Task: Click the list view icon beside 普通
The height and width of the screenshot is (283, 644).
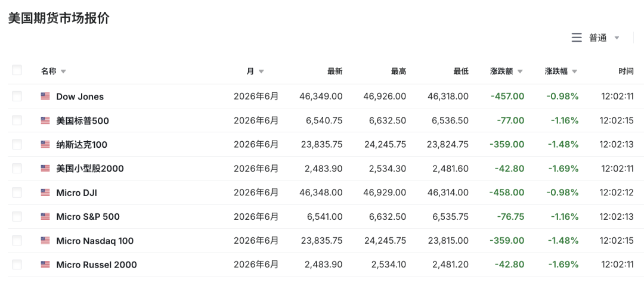Action: click(577, 38)
